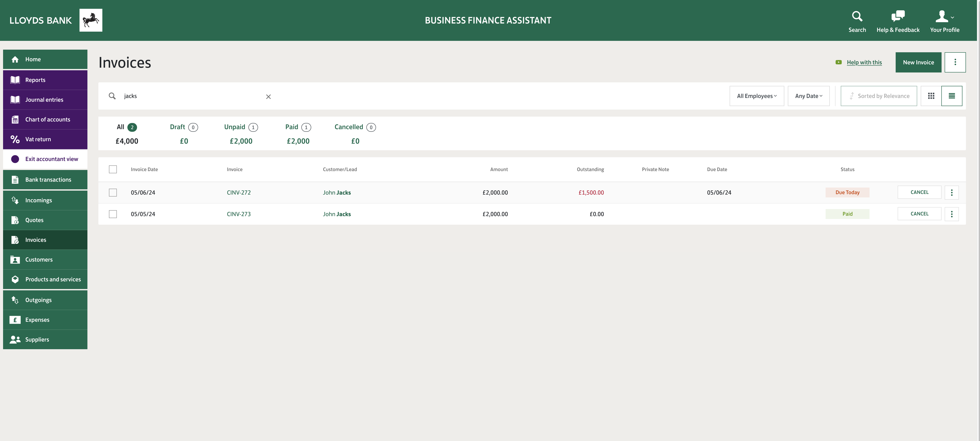Switch to grid view icon
Image resolution: width=980 pixels, height=441 pixels.
tap(931, 96)
